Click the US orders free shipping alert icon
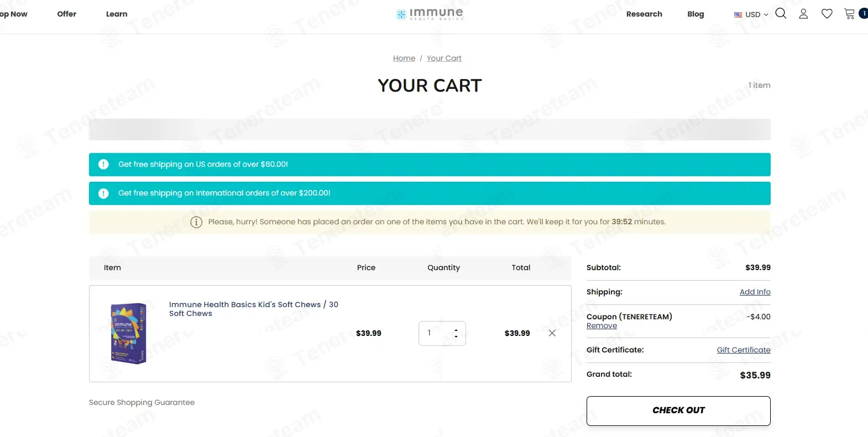Screen dimensions: 868x437 103,165
